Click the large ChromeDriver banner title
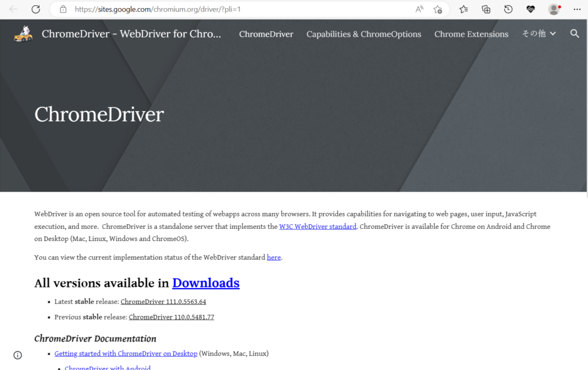Image resolution: width=588 pixels, height=370 pixels. point(99,114)
